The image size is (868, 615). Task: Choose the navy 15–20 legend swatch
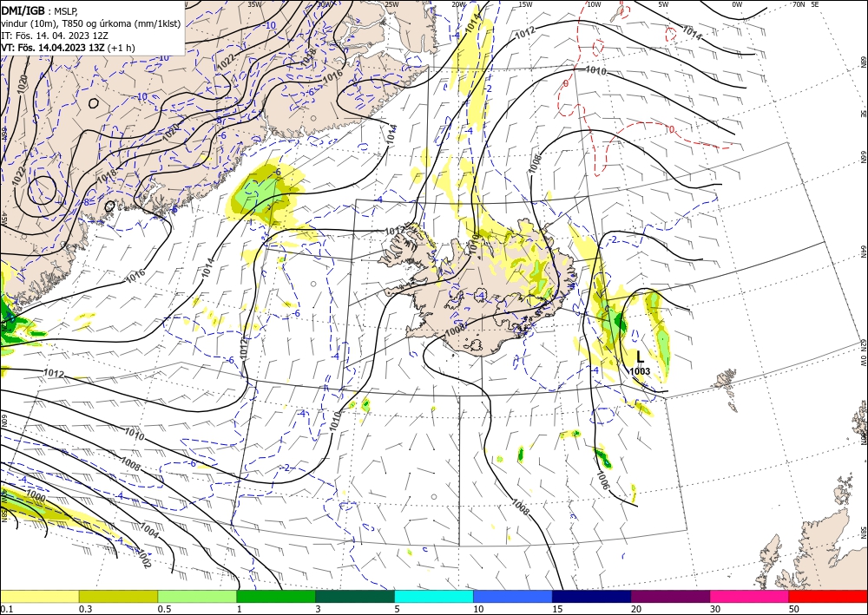592,597
